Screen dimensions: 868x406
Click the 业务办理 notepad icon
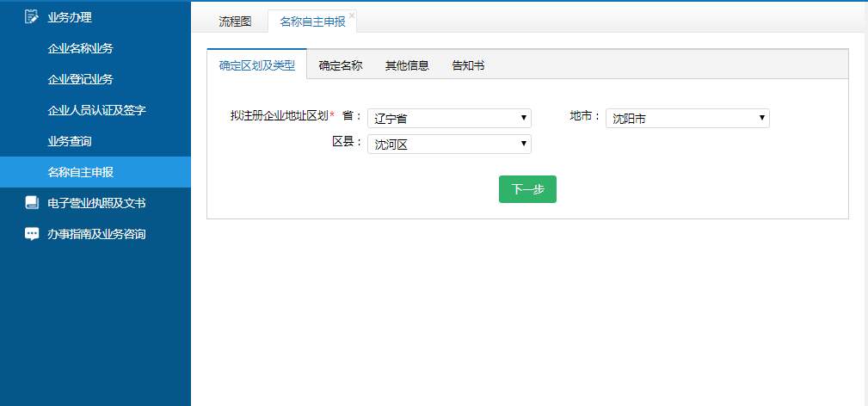pos(32,16)
